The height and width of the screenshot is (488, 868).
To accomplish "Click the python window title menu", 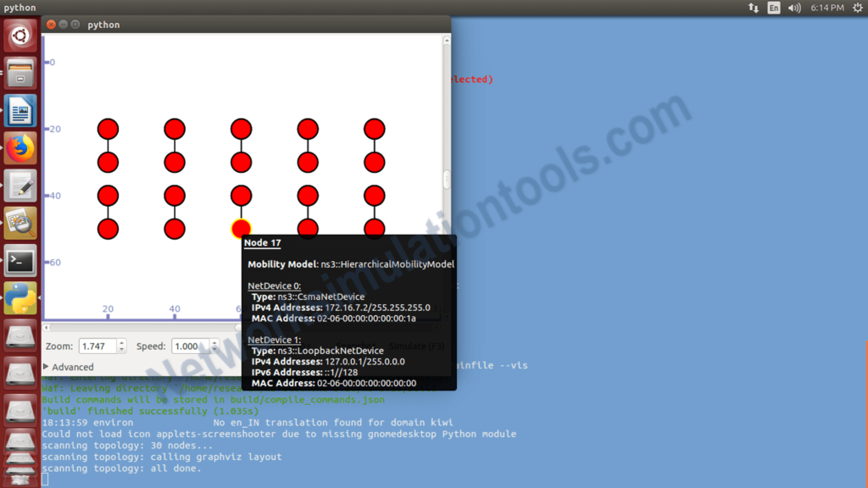I will coord(103,25).
